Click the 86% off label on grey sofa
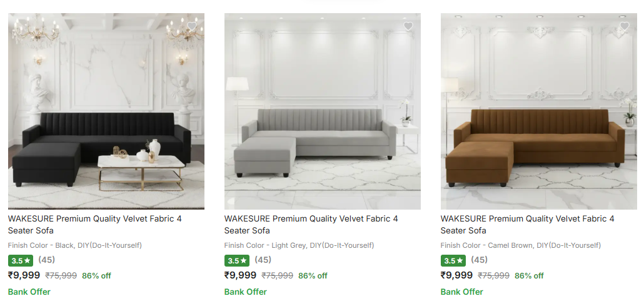Viewport: 644px width, 301px height. 313,275
